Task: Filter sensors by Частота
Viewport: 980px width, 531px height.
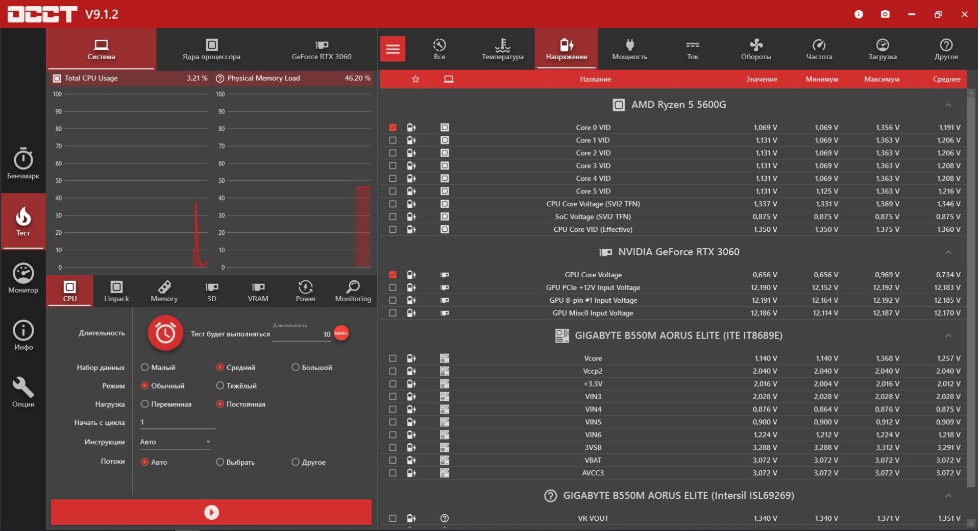Action: 819,49
